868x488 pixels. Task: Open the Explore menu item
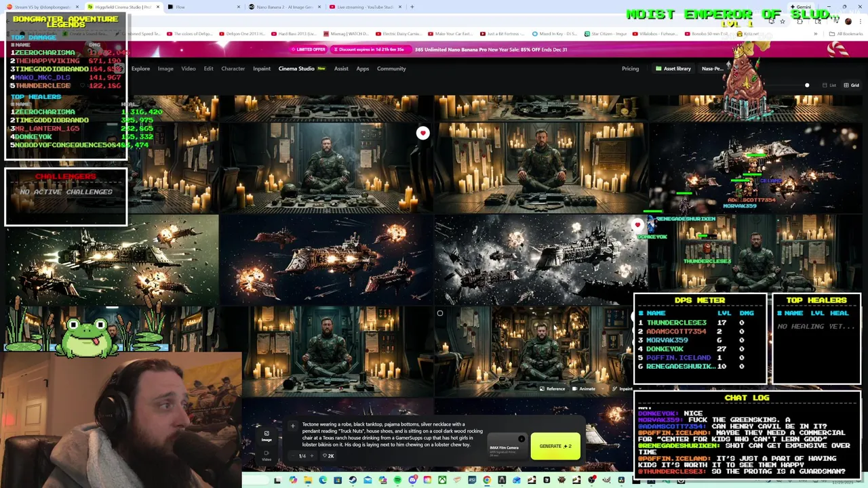click(140, 68)
